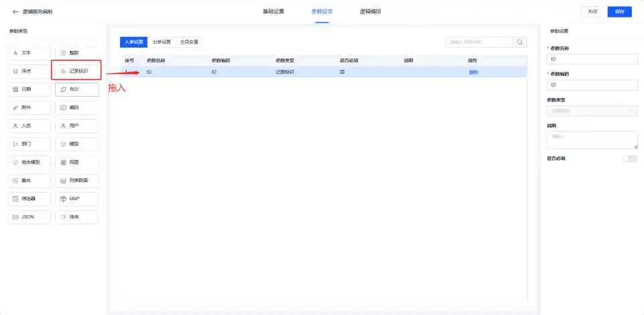Click the ID cell under 参数名称 column

(150, 73)
